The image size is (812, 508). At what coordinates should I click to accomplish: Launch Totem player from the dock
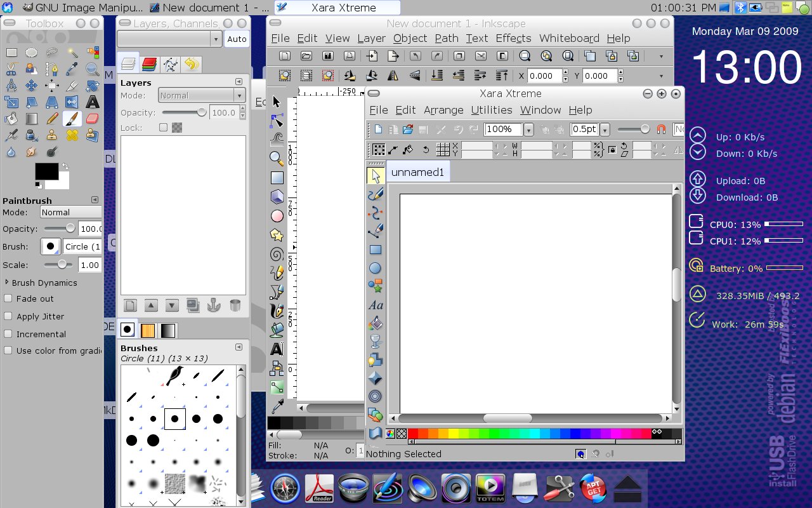click(490, 489)
